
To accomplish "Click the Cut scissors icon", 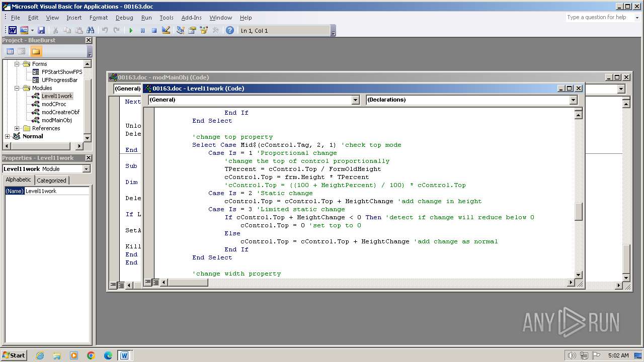I will tap(56, 31).
